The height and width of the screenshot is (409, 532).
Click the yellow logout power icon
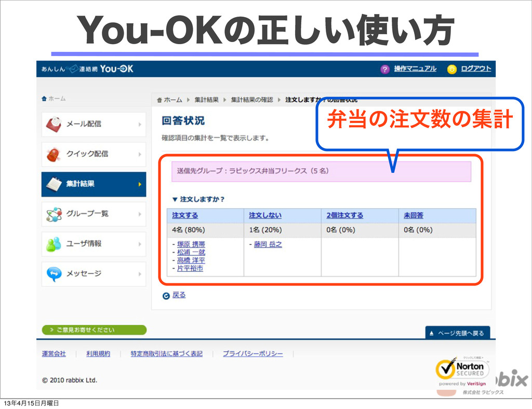(451, 69)
